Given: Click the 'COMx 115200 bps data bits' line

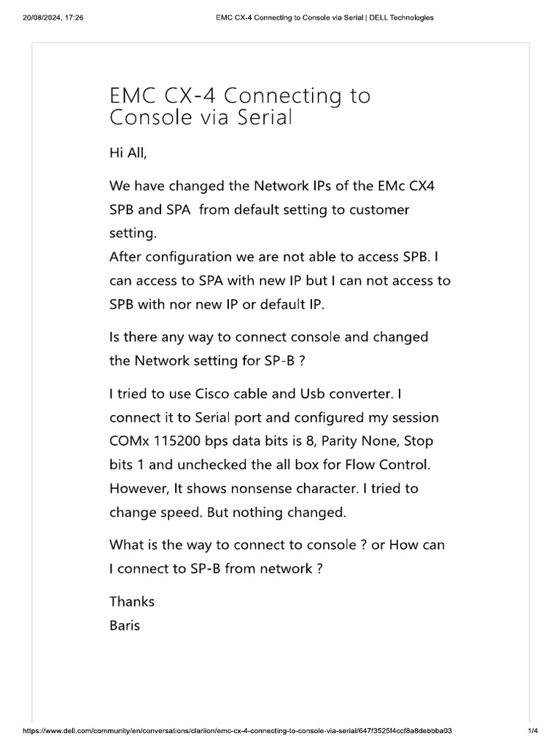Looking at the screenshot, I should point(271,441).
